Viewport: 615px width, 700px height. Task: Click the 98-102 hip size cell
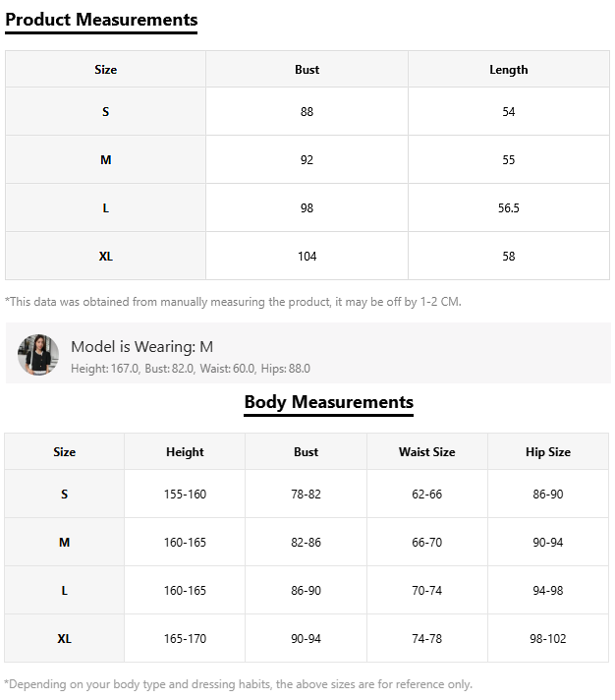tap(547, 639)
